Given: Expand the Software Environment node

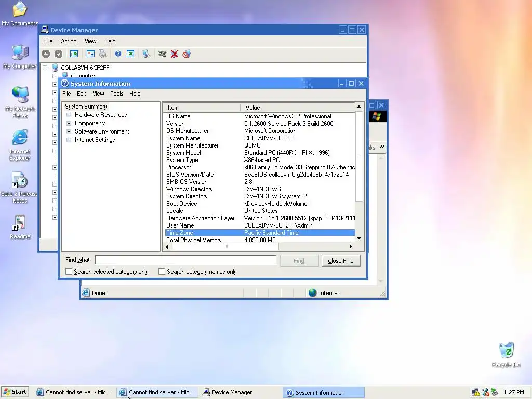Looking at the screenshot, I should 69,131.
